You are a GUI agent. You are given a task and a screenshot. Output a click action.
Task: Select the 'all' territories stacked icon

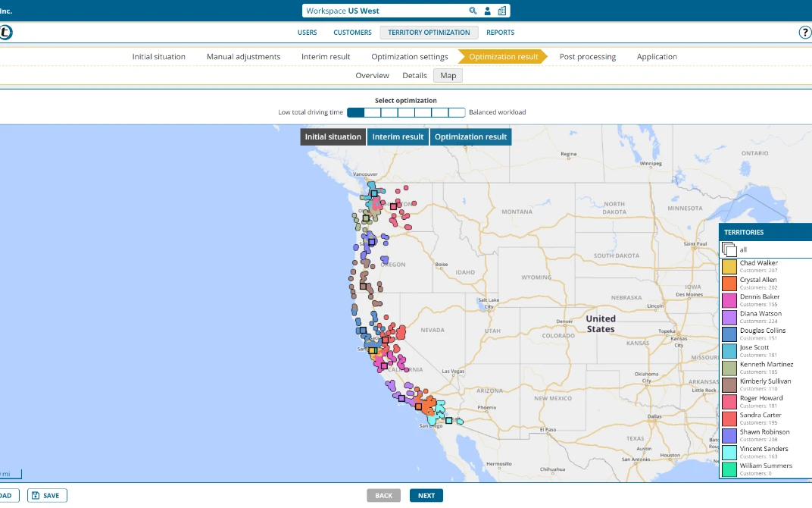[x=729, y=249]
